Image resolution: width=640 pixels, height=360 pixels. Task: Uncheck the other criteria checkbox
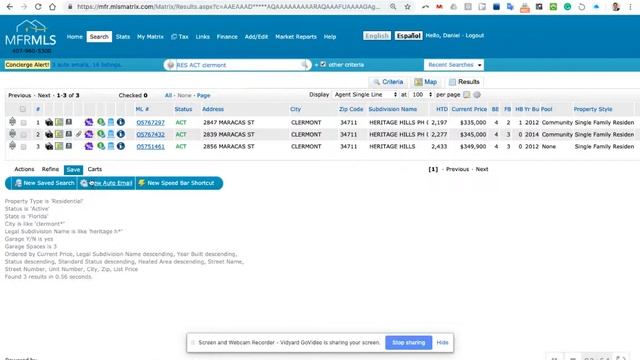coord(323,64)
